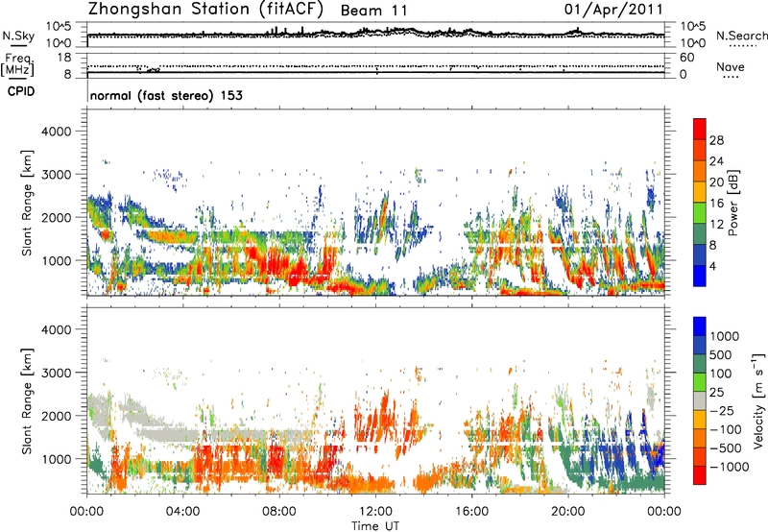The image size is (768, 532).
Task: Click the 'Power [dB]' colorbar label
Action: point(732,203)
